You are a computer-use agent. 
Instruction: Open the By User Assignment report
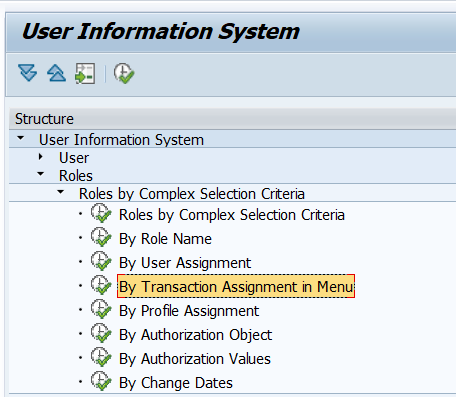[x=185, y=263]
